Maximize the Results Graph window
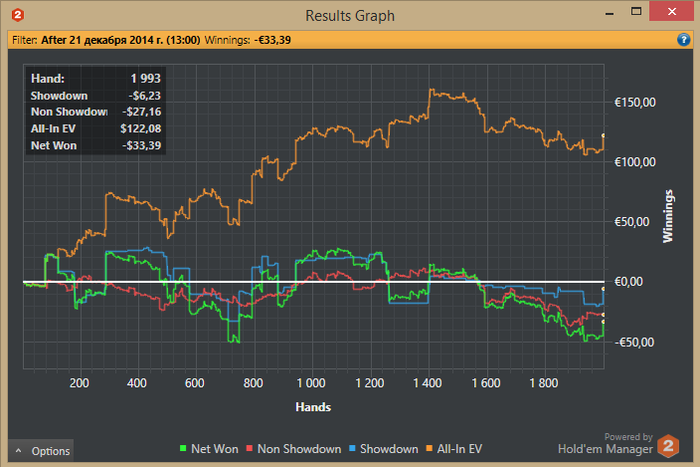 click(x=636, y=12)
